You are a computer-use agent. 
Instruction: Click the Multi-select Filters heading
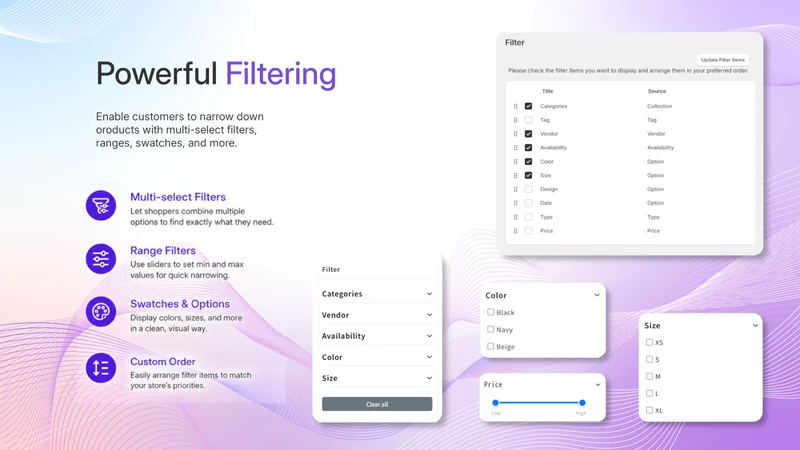click(x=178, y=197)
